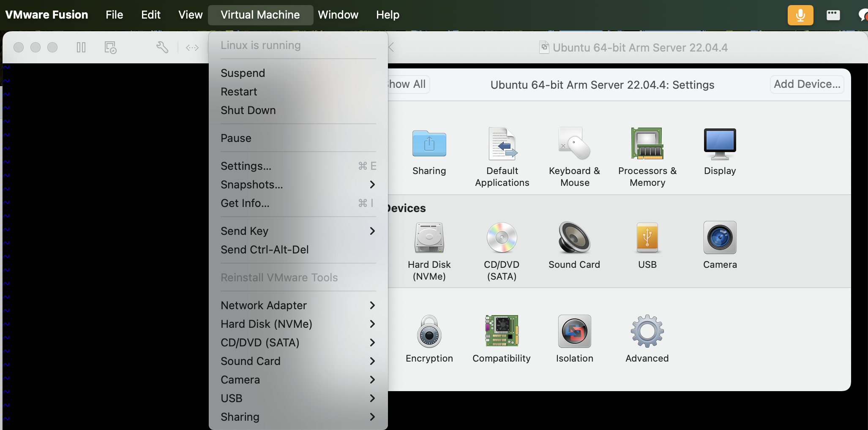Expand the Network Adapter submenu
The image size is (868, 430).
click(298, 305)
